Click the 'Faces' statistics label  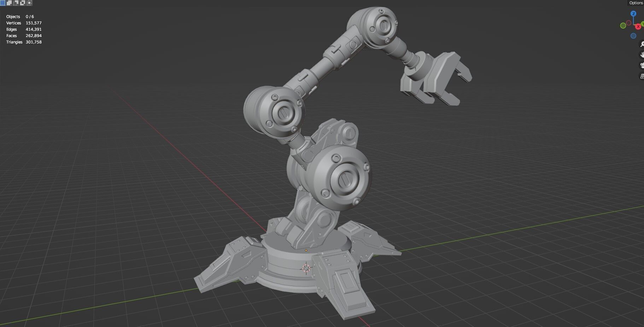(x=12, y=36)
